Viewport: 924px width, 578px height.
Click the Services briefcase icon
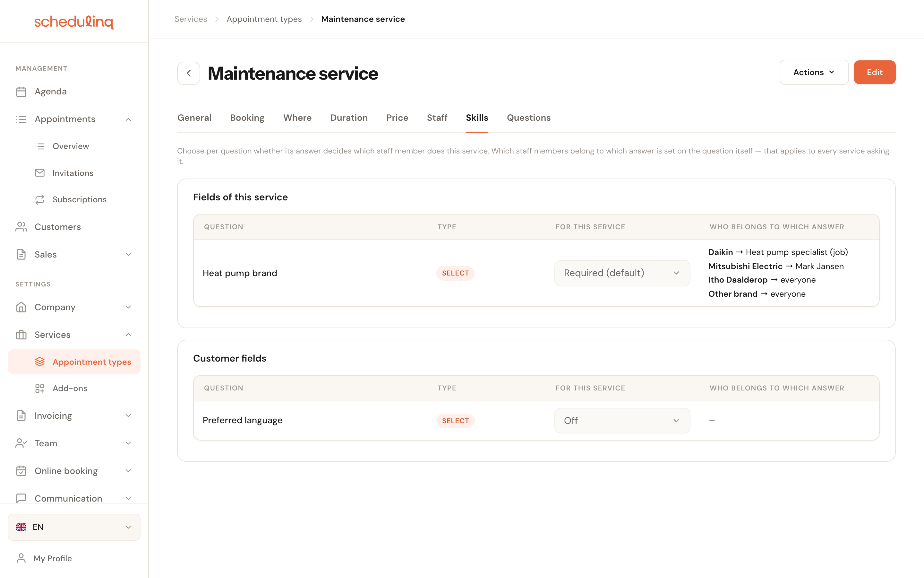pos(21,335)
